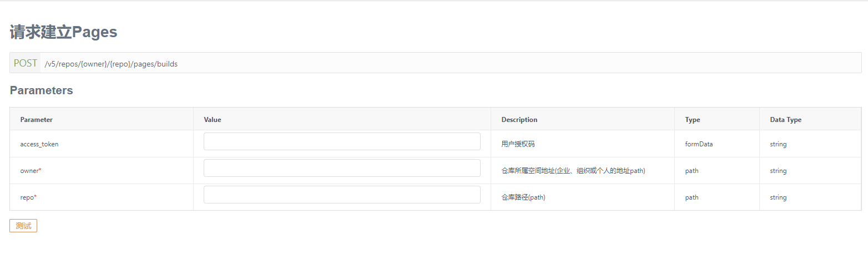Select the owner* parameter name
This screenshot has height=275, width=868.
click(x=31, y=171)
